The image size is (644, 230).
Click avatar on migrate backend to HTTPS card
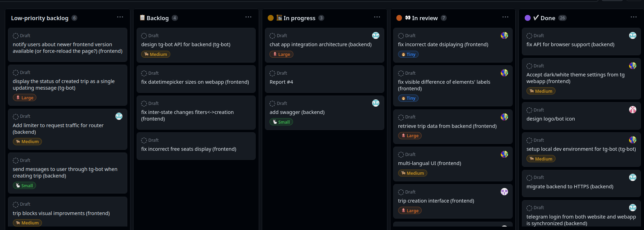pos(633,178)
